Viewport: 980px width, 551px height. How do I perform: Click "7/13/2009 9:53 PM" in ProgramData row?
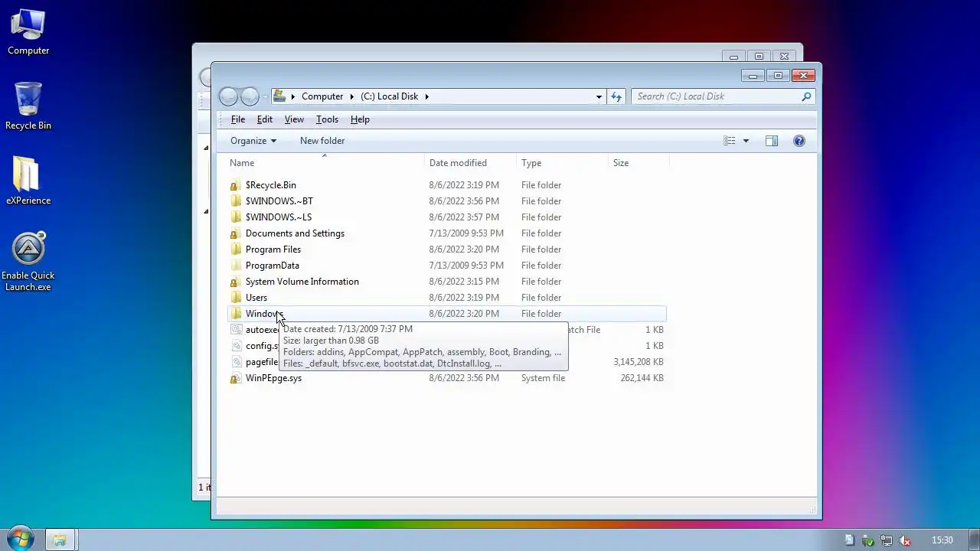click(x=466, y=266)
